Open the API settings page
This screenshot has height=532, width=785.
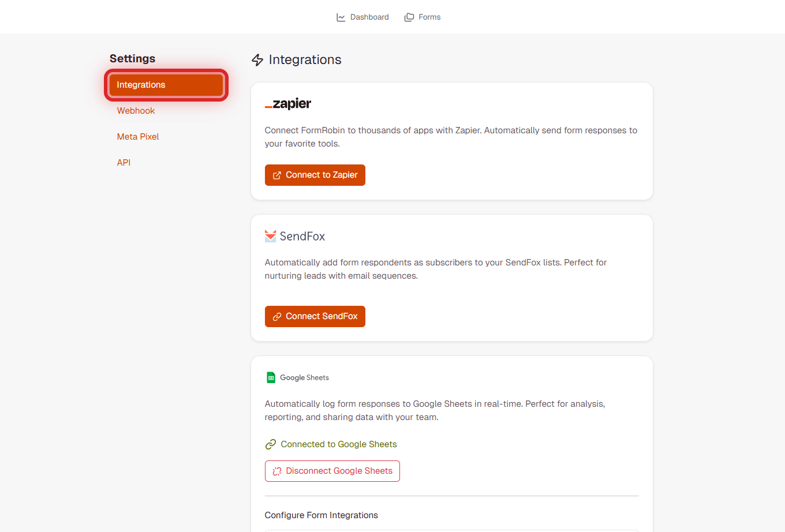point(124,162)
